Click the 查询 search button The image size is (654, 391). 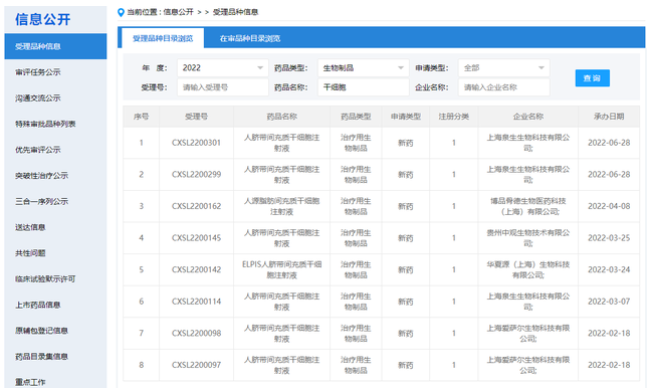[x=592, y=78]
